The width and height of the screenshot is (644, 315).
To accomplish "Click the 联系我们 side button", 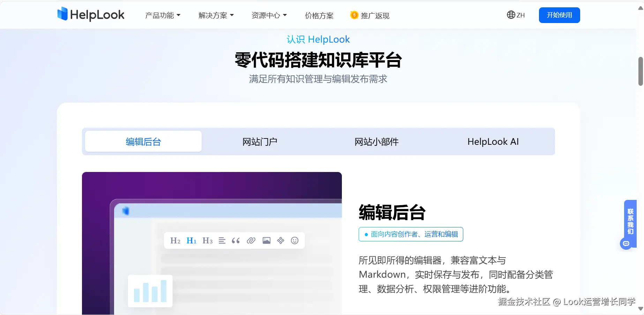I will [x=630, y=222].
